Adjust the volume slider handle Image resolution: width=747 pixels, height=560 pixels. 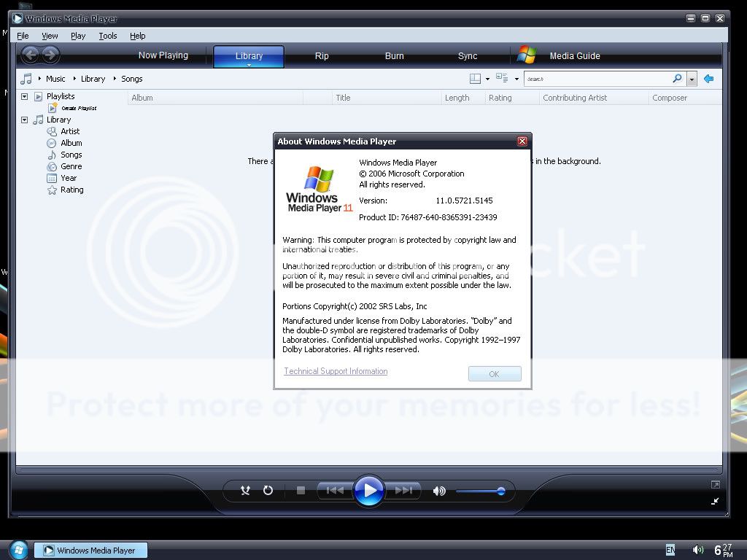500,491
